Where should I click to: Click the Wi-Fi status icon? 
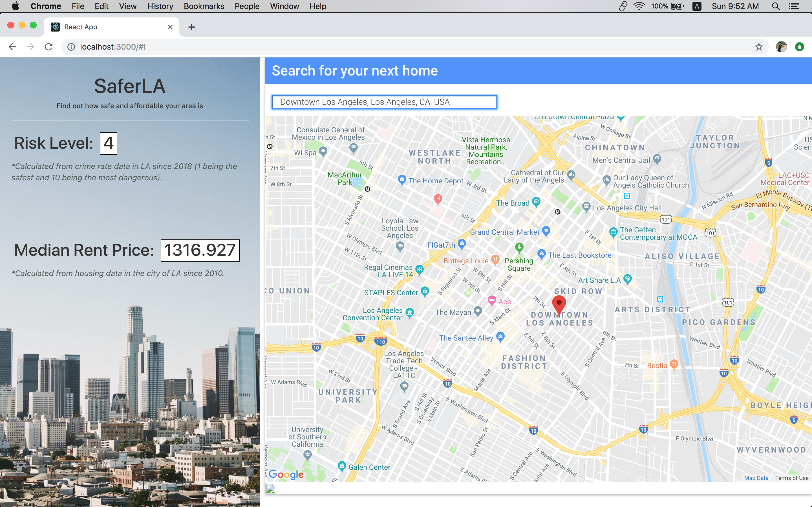(x=639, y=6)
